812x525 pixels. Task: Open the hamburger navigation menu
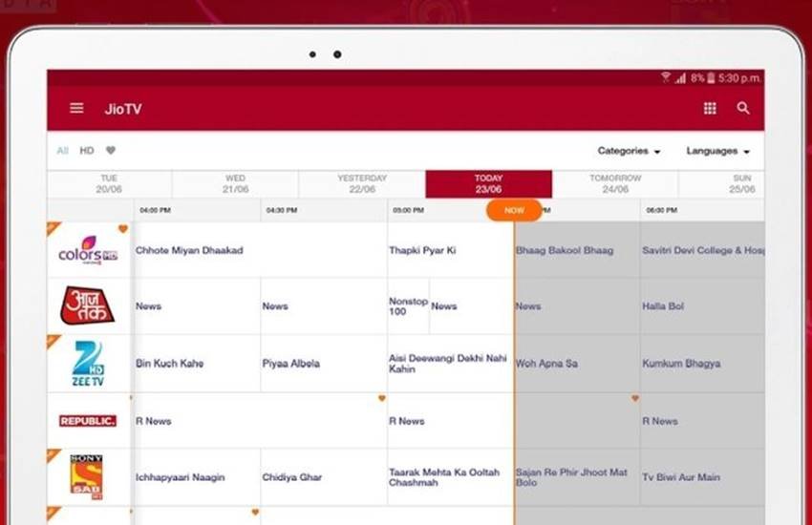pyautogui.click(x=76, y=109)
